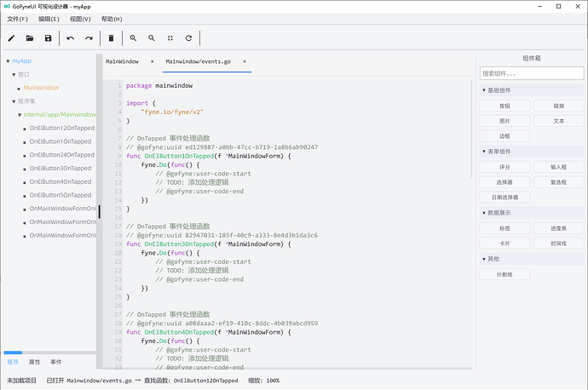Open project with the folder icon
Image resolution: width=588 pixels, height=390 pixels.
[30, 38]
